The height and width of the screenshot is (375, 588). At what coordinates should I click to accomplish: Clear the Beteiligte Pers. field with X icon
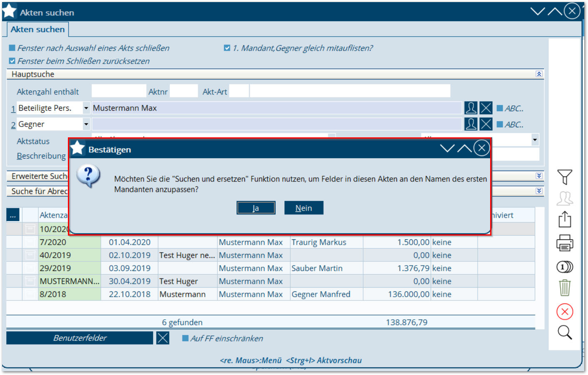click(486, 108)
